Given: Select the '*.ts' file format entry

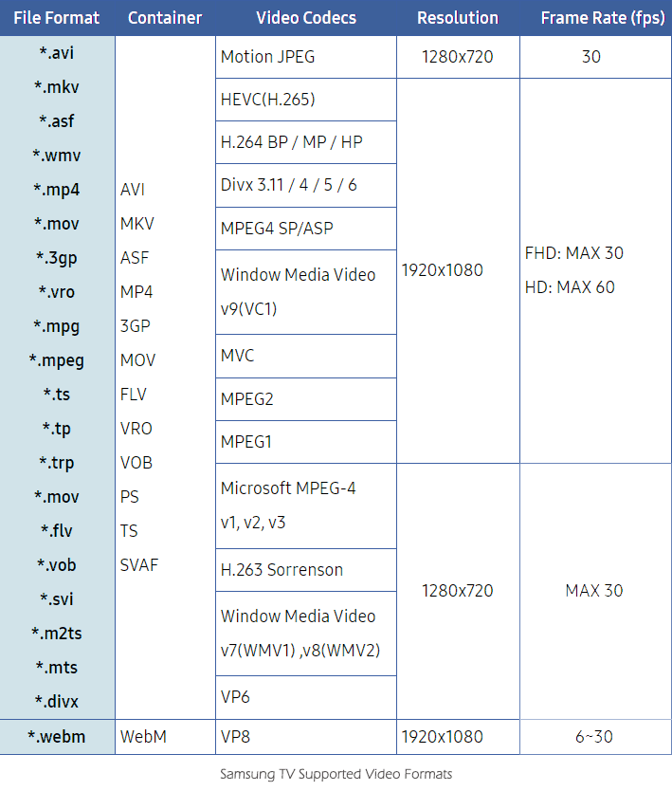Looking at the screenshot, I should [x=57, y=395].
